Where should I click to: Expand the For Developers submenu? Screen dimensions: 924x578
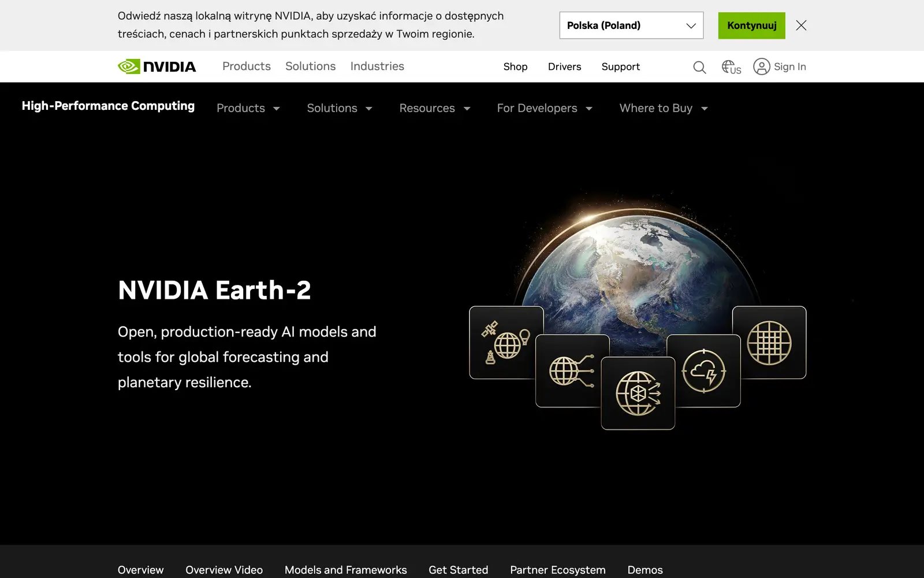(x=545, y=108)
